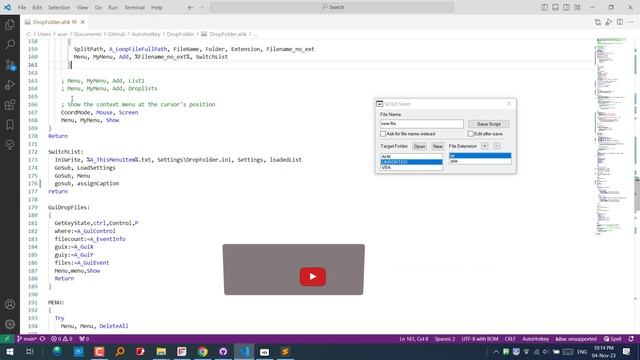Image resolution: width=640 pixels, height=360 pixels.
Task: Split the editor to the right
Action: pos(620,22)
